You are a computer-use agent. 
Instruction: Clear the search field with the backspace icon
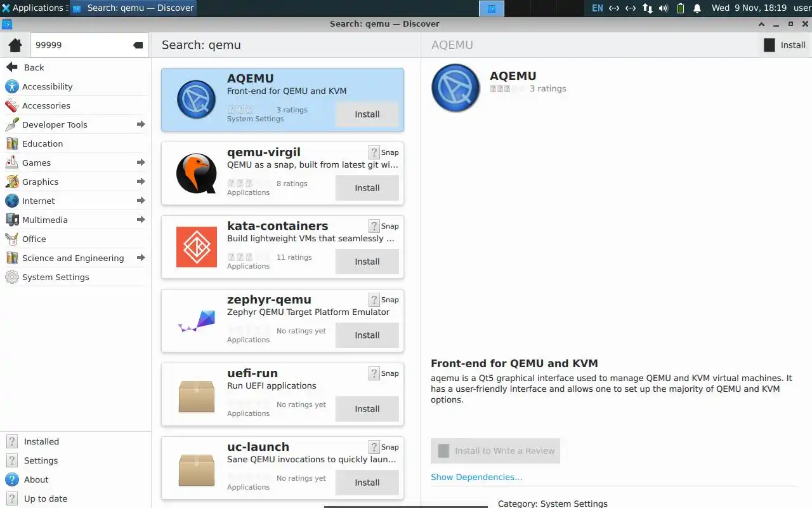point(138,45)
